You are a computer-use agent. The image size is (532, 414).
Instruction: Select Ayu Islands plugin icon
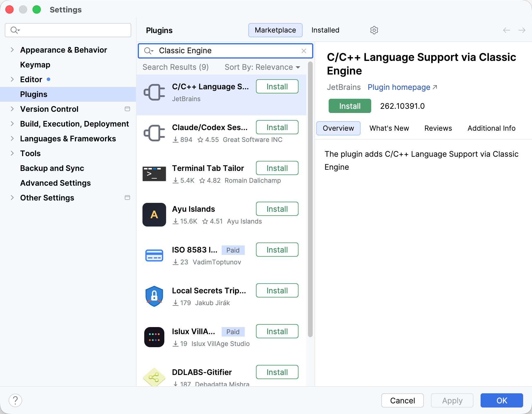154,215
